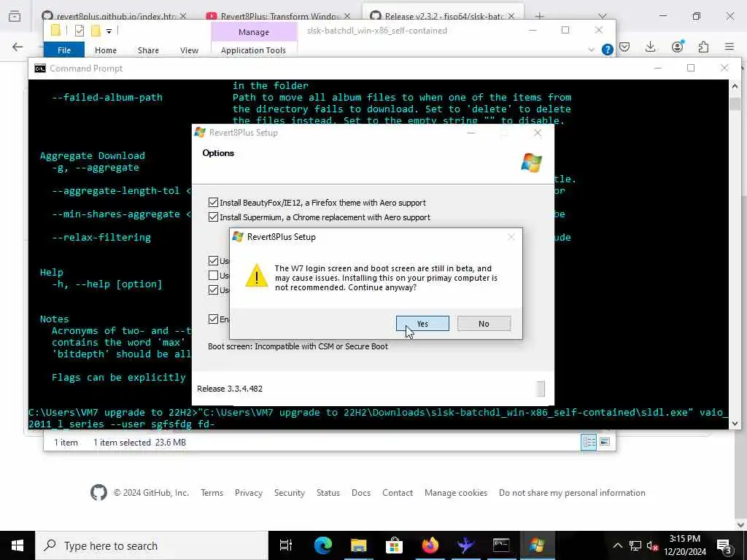
Task: Click properties checkmark icon in Explorer title bar
Action: (80, 31)
